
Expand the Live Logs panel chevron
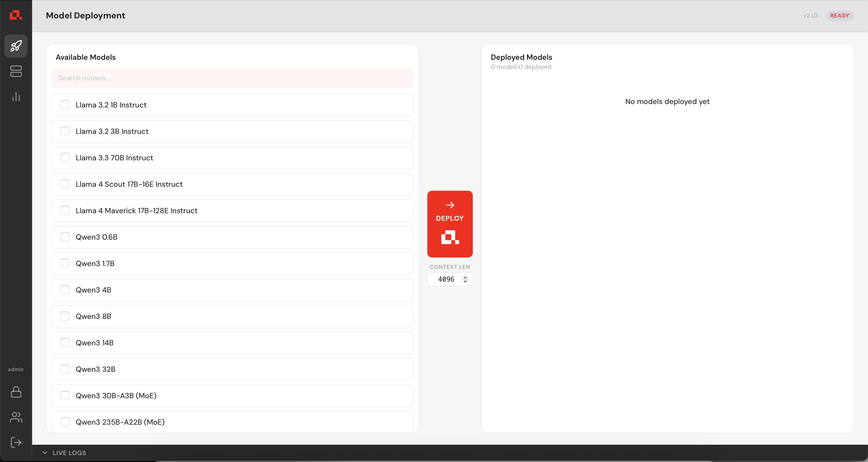pyautogui.click(x=45, y=453)
